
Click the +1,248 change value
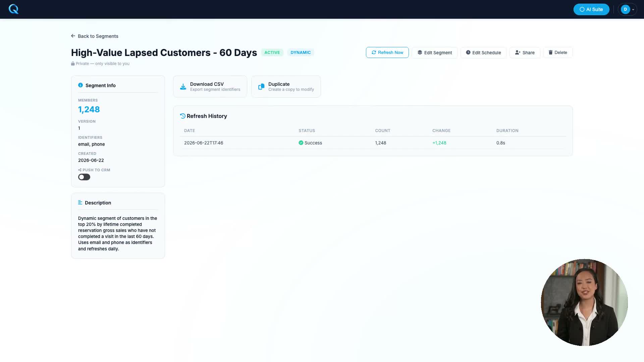(x=439, y=143)
